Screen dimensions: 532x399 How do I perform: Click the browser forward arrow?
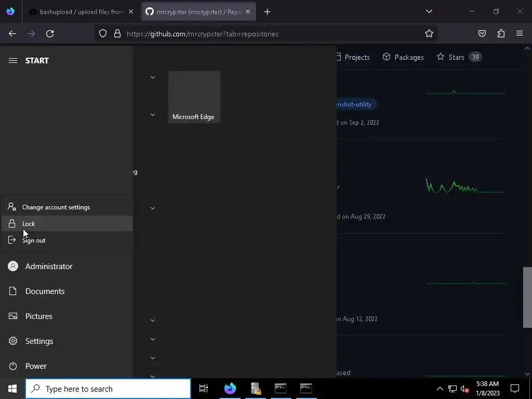click(x=31, y=34)
